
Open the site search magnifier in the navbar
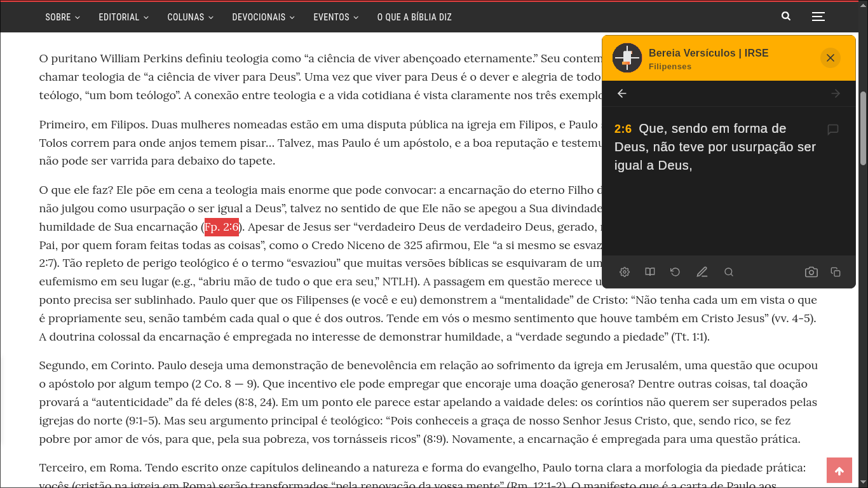click(785, 16)
